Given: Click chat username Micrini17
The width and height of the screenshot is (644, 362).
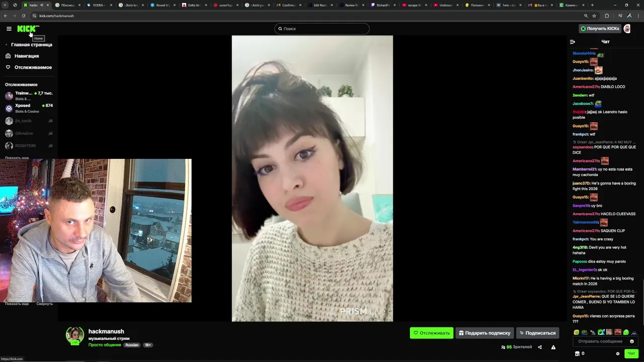Looking at the screenshot, I should tap(581, 279).
